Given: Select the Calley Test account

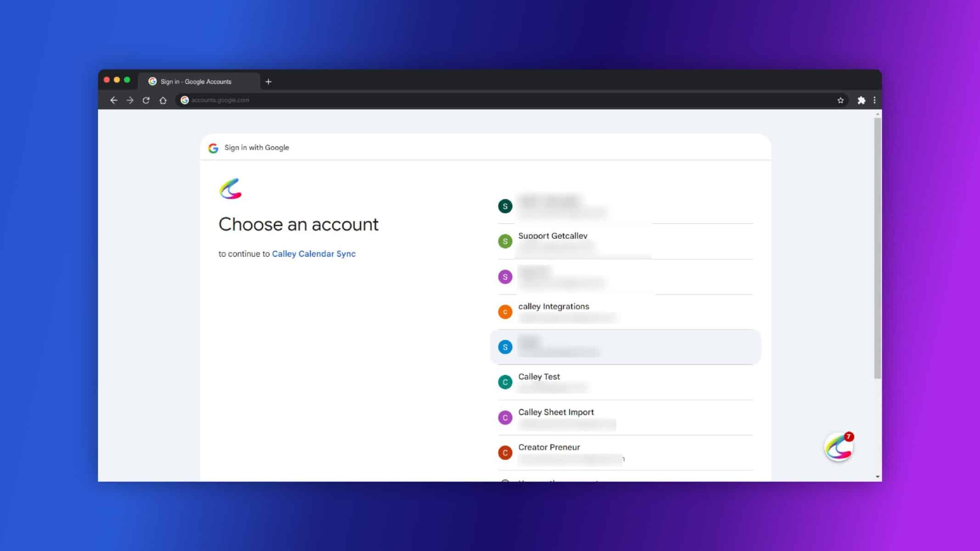Looking at the screenshot, I should [x=625, y=382].
